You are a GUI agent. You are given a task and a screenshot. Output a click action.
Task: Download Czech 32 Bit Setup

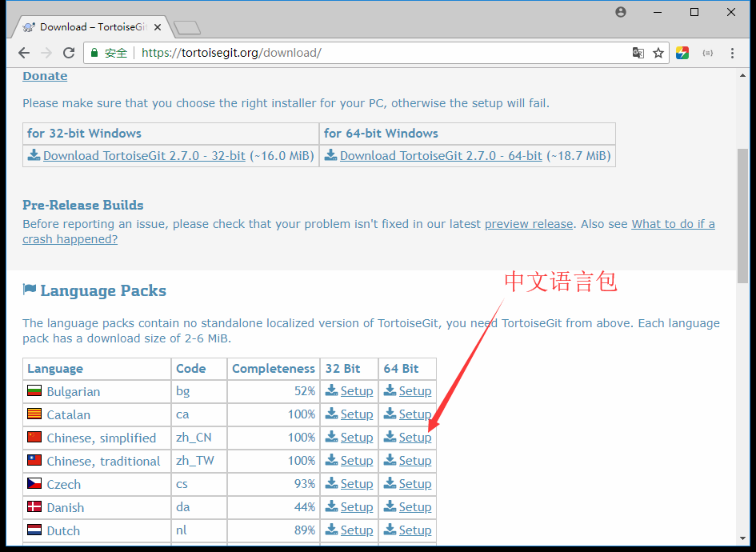pos(356,483)
